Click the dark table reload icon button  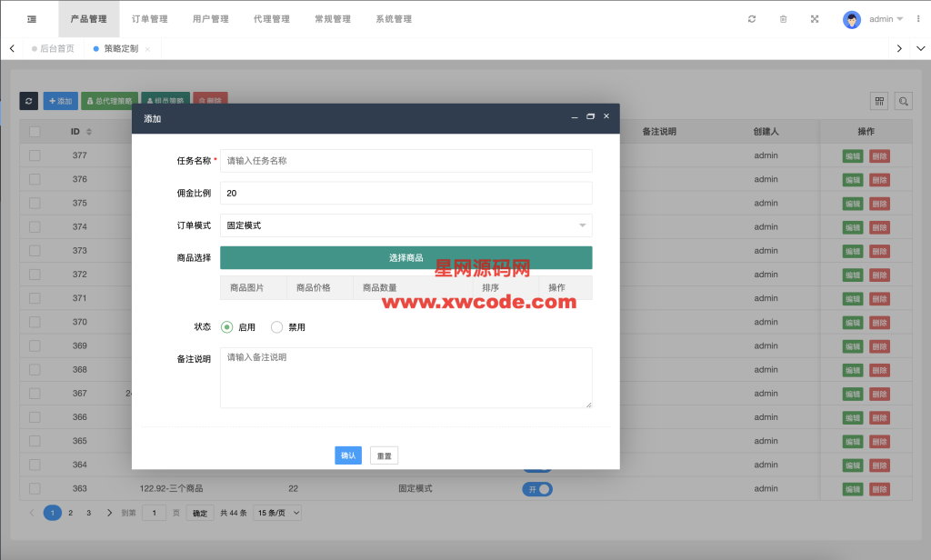(x=29, y=101)
